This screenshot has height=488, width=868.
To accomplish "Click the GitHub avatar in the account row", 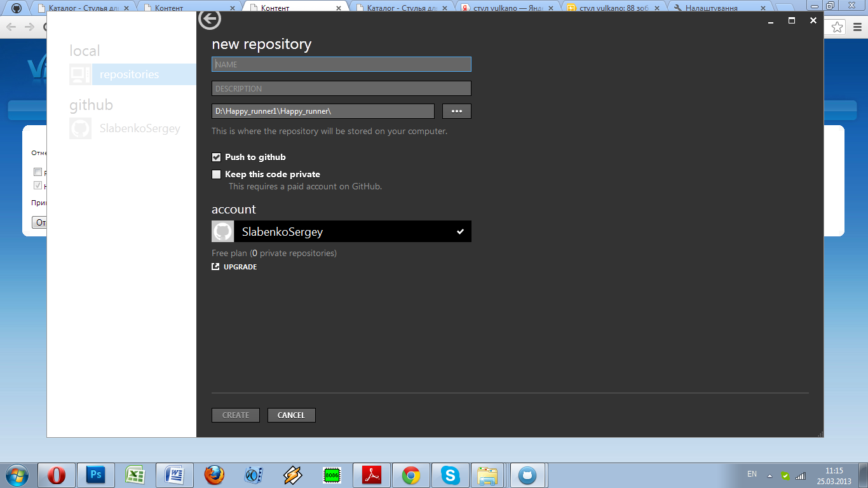I will [x=222, y=231].
